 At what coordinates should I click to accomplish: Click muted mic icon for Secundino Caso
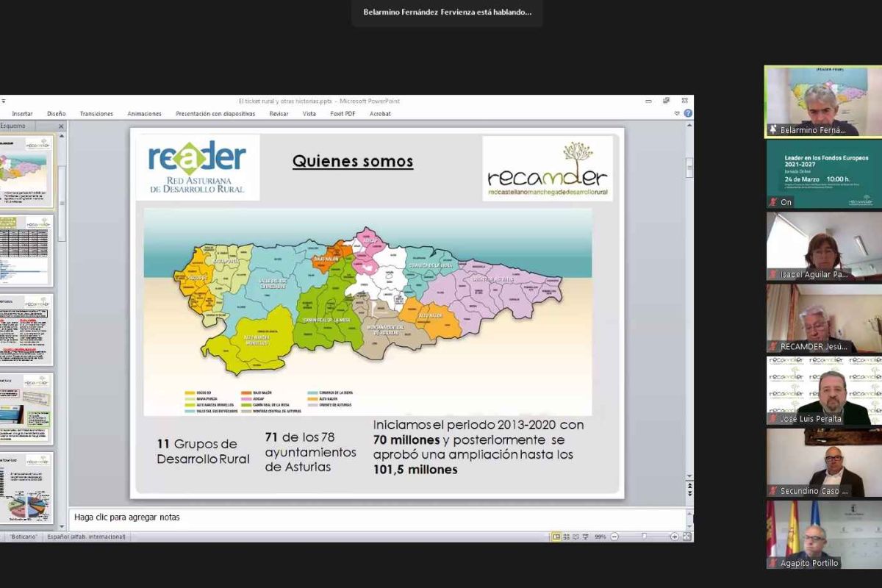(x=772, y=490)
